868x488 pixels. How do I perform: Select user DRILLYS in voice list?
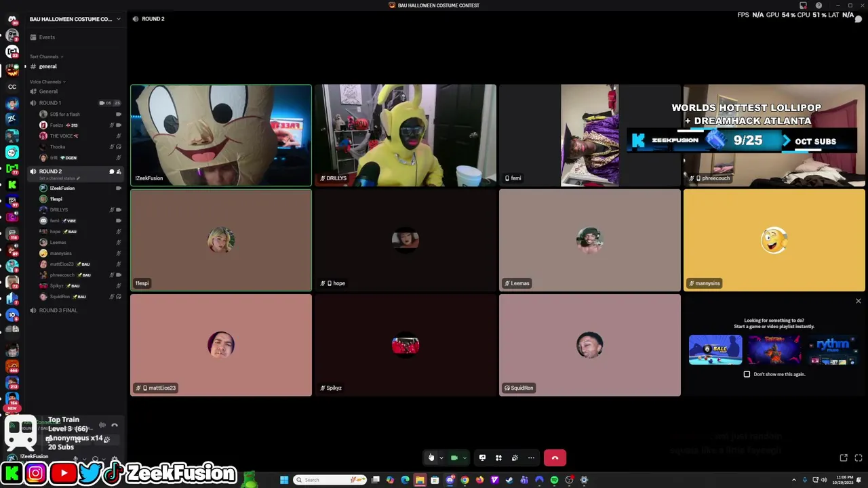tap(79, 209)
